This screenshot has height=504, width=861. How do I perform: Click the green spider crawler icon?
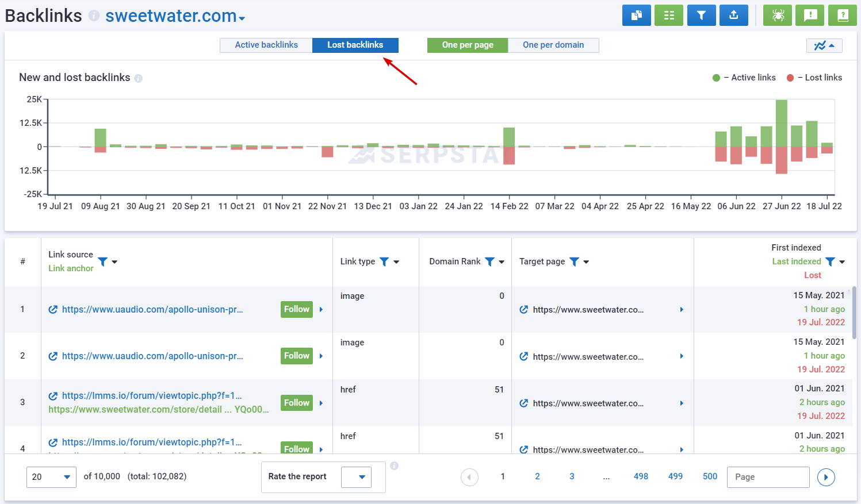pyautogui.click(x=778, y=16)
